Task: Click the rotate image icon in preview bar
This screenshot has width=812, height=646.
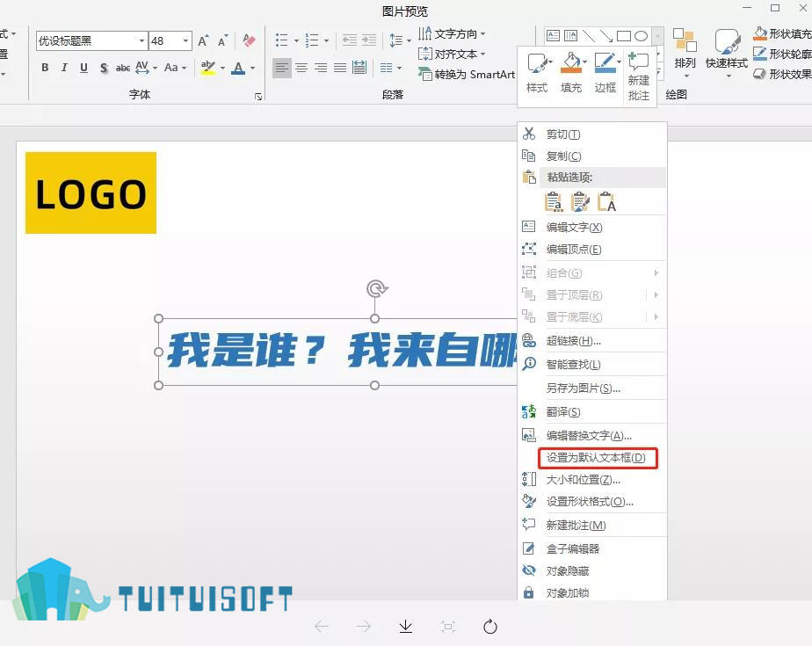Action: (x=489, y=627)
